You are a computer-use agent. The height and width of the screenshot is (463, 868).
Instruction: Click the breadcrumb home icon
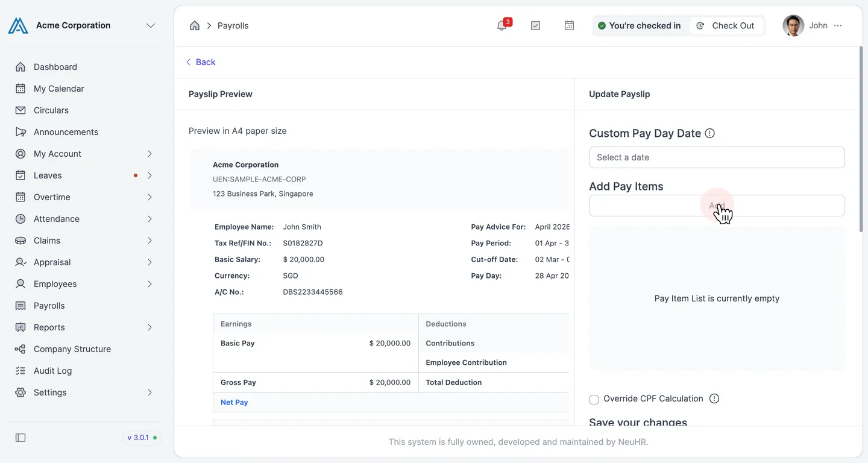pos(194,25)
